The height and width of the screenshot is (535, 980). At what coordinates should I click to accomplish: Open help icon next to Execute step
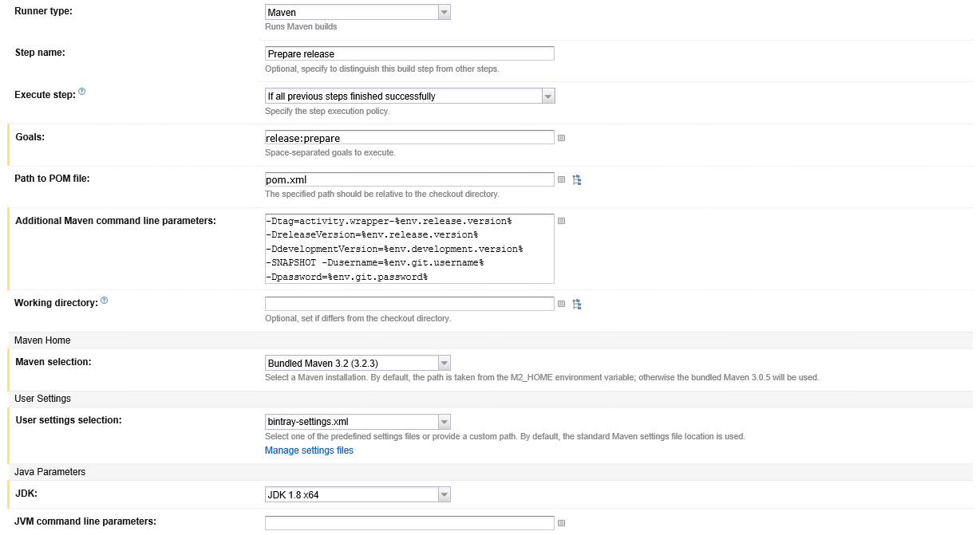[82, 93]
